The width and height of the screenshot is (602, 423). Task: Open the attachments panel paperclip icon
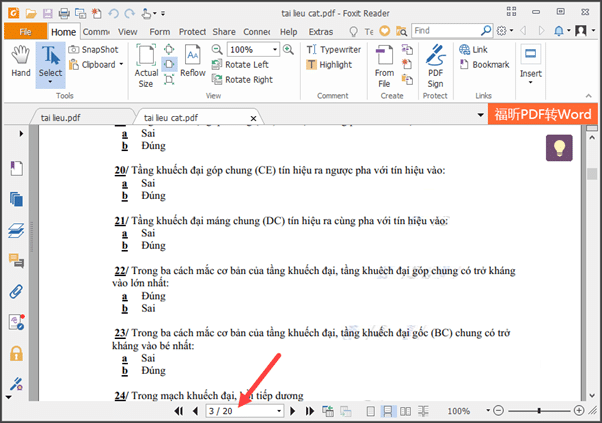(x=16, y=292)
